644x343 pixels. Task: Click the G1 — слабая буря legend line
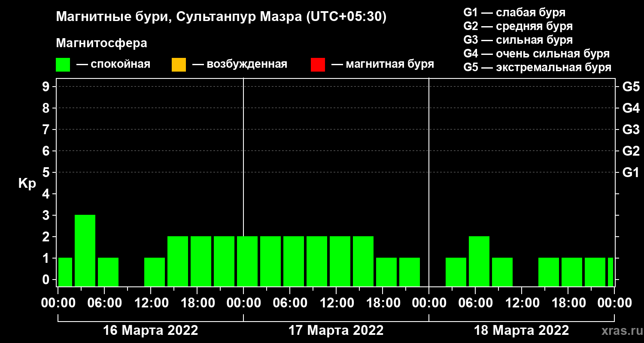(514, 12)
